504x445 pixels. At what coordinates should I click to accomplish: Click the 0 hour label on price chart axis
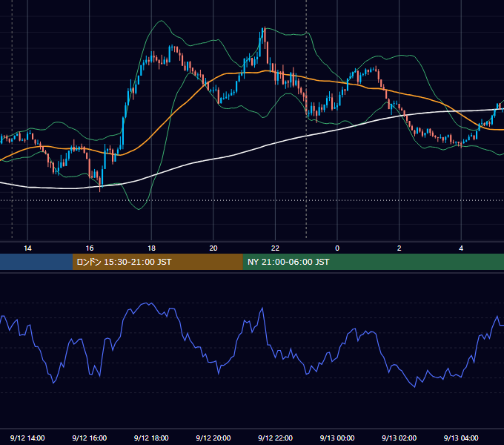pos(337,248)
